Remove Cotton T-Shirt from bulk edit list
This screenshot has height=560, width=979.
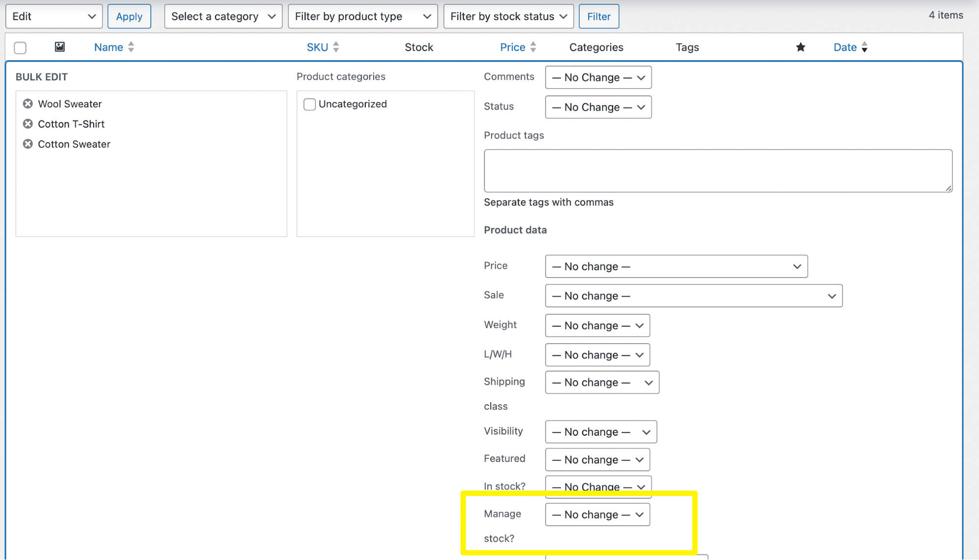[x=28, y=124]
